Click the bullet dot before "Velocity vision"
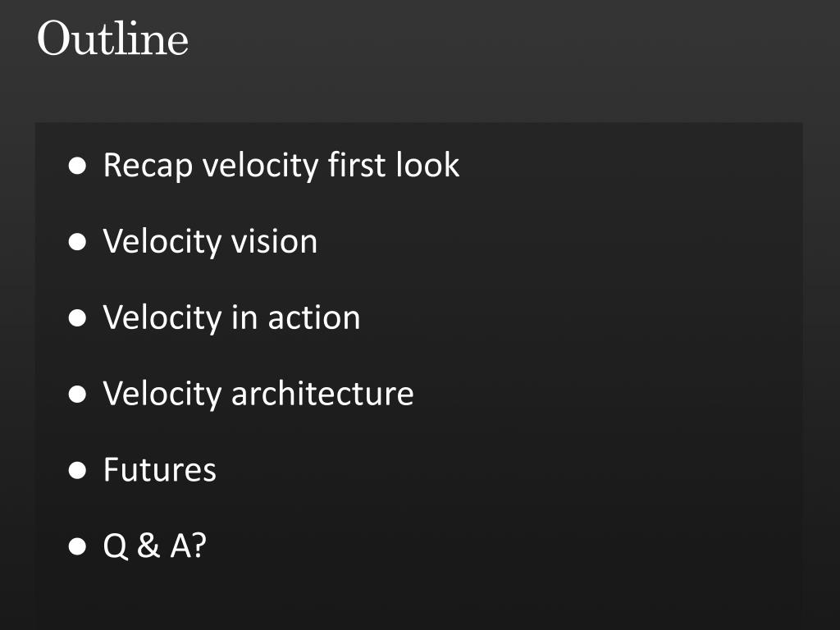This screenshot has height=630, width=840. [78, 242]
